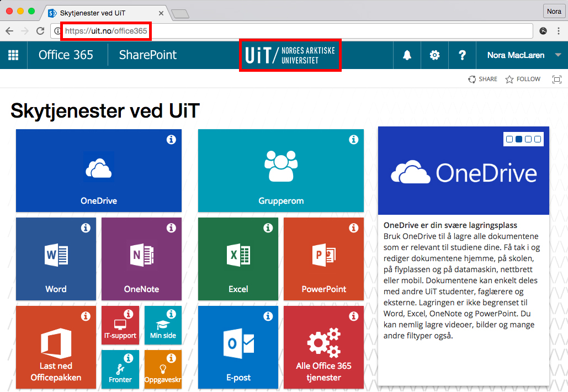The width and height of the screenshot is (568, 392).
Task: Open the app launcher waffle icon
Action: click(x=13, y=55)
